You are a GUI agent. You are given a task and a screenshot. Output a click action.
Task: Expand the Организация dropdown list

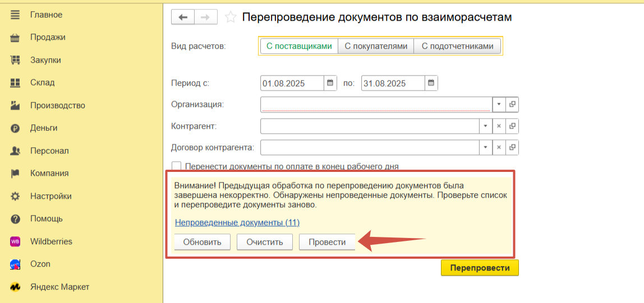[499, 104]
